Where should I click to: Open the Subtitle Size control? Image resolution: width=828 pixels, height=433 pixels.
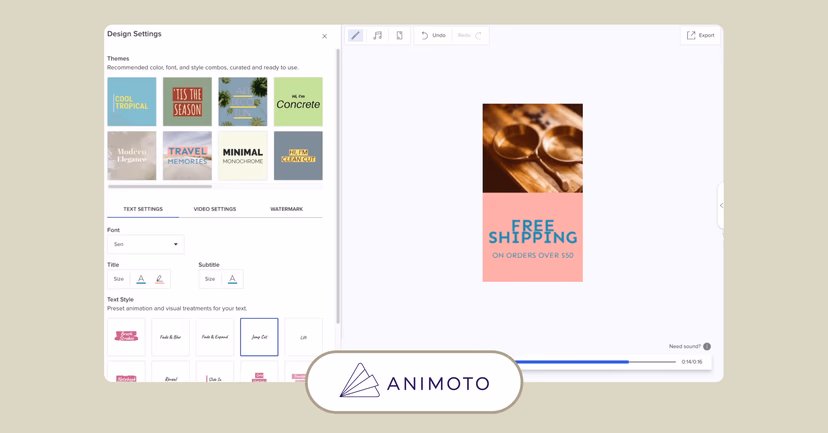point(210,279)
